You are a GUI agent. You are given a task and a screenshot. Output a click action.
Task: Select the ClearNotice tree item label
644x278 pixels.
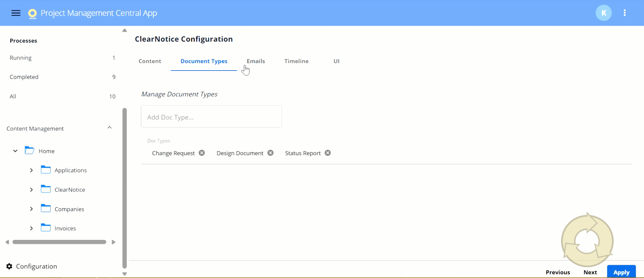click(x=70, y=190)
